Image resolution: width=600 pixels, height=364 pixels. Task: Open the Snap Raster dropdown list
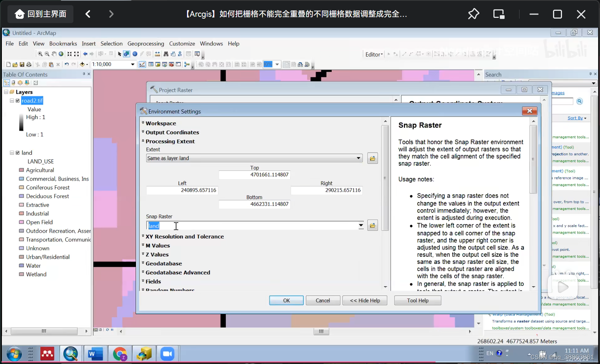[361, 226]
